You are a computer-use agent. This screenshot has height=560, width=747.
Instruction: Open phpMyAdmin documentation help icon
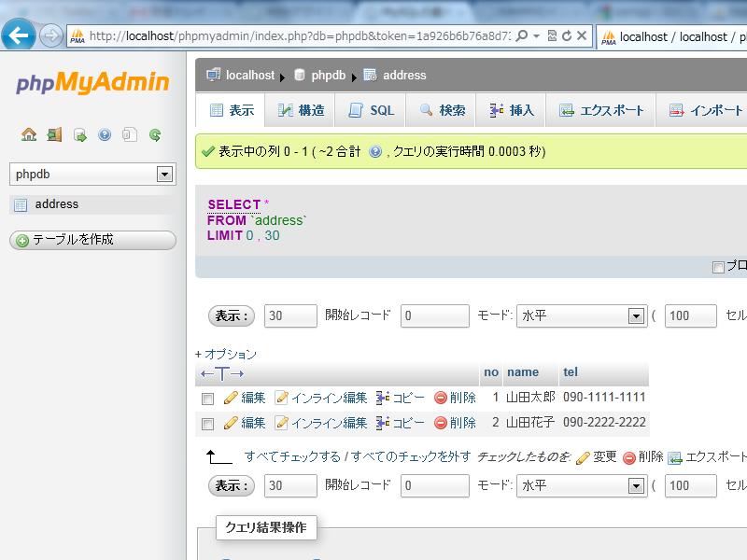105,134
